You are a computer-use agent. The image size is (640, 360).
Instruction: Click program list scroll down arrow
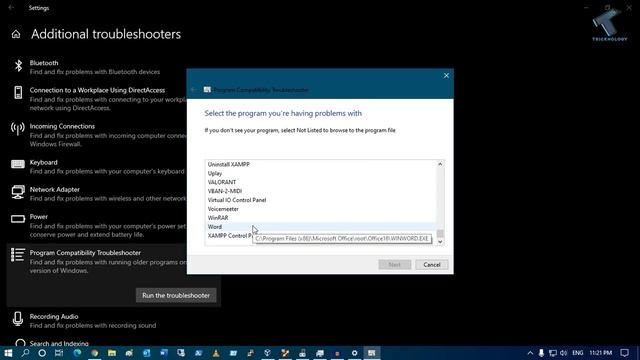[440, 242]
